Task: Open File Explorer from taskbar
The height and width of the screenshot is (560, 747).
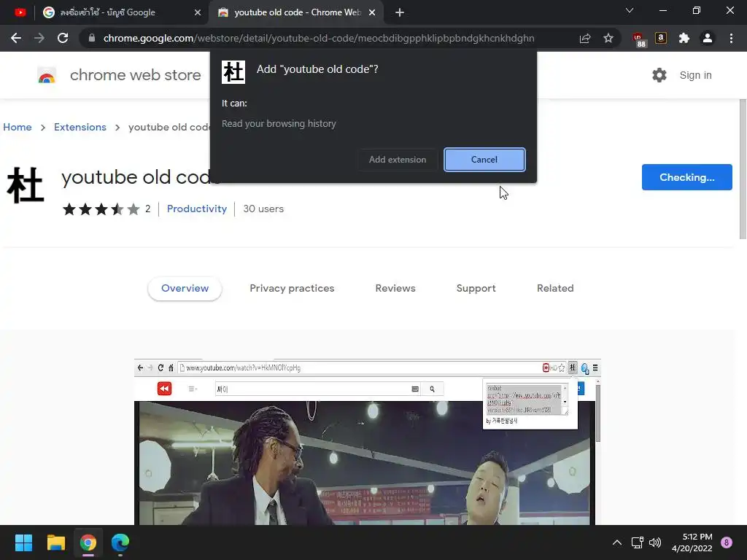Action: pos(55,542)
